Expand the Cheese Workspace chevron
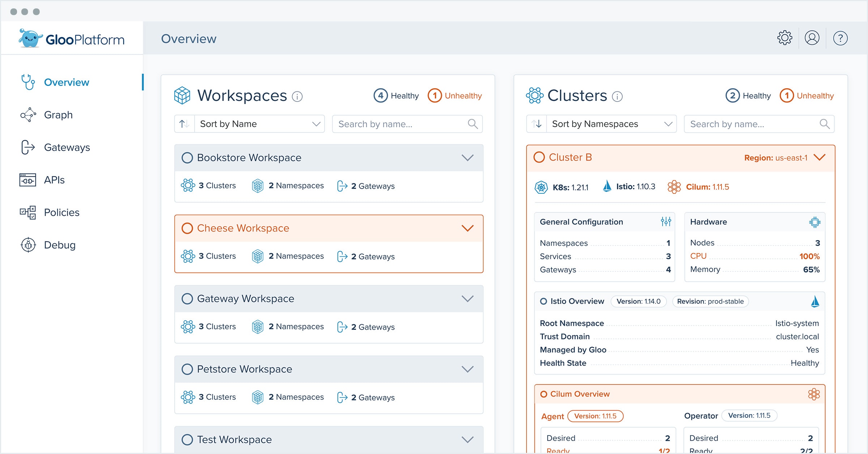The width and height of the screenshot is (868, 454). click(x=467, y=228)
